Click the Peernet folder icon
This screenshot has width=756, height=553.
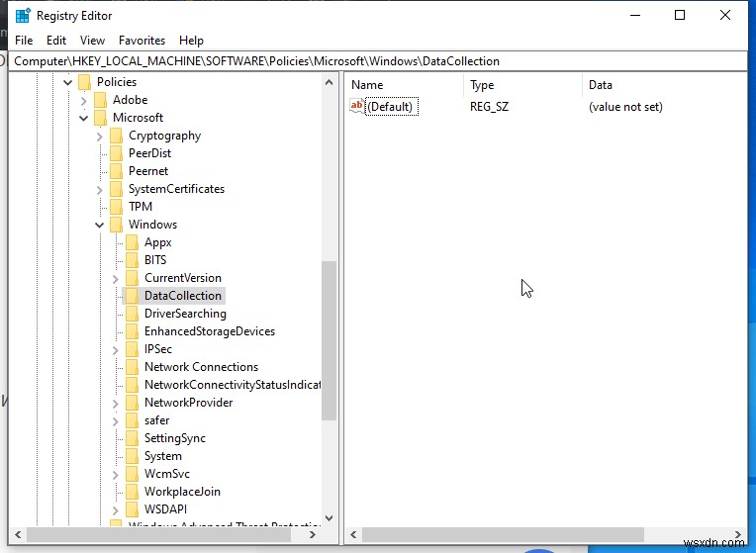[x=116, y=171]
